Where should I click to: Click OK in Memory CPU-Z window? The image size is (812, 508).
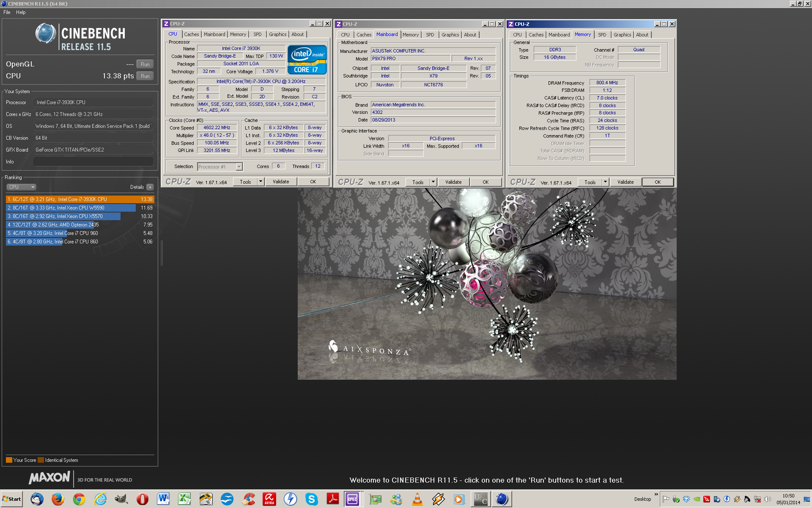click(x=658, y=182)
